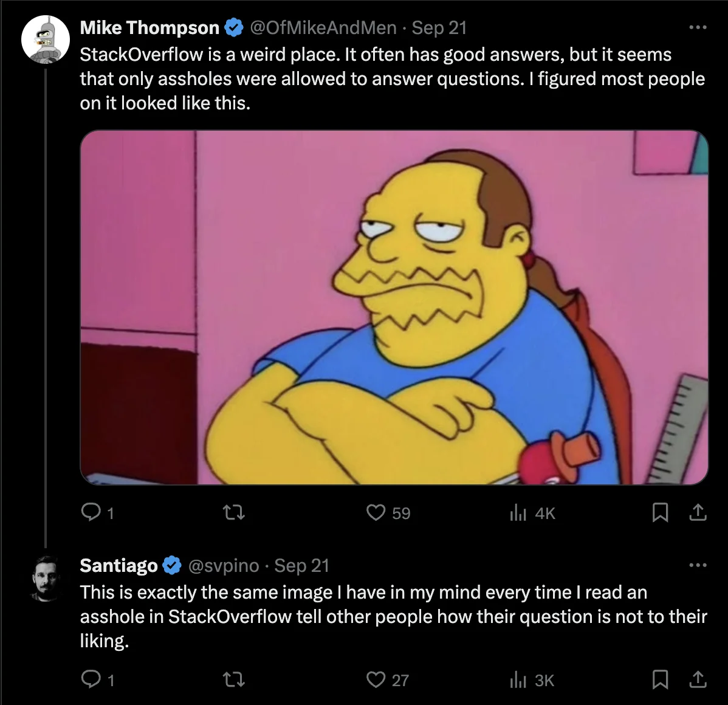Like Santiago's reply with 27 likes
The height and width of the screenshot is (705, 728).
click(376, 680)
